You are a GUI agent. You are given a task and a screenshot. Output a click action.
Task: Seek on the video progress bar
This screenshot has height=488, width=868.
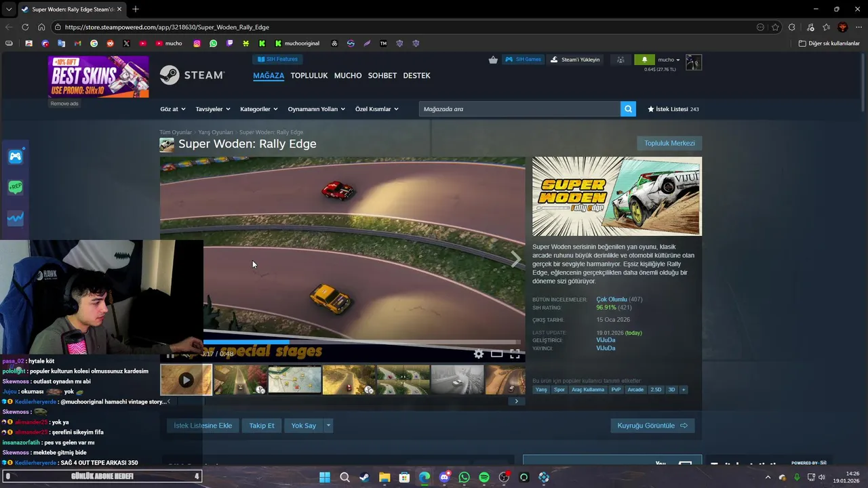pos(361,342)
